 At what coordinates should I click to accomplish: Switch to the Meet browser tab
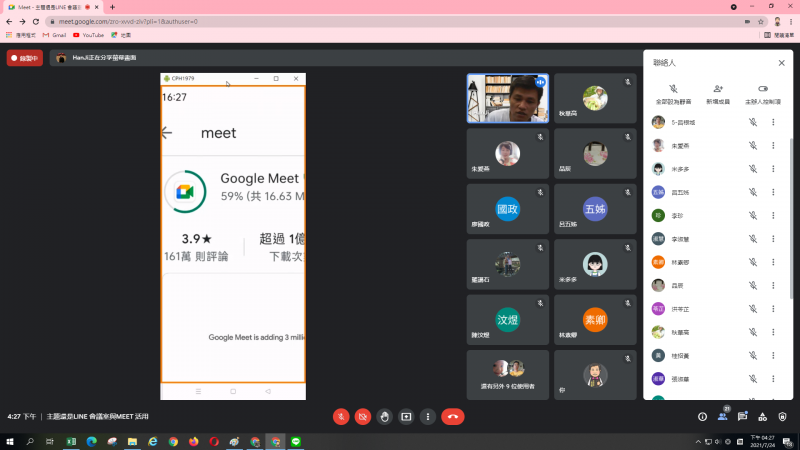51,7
